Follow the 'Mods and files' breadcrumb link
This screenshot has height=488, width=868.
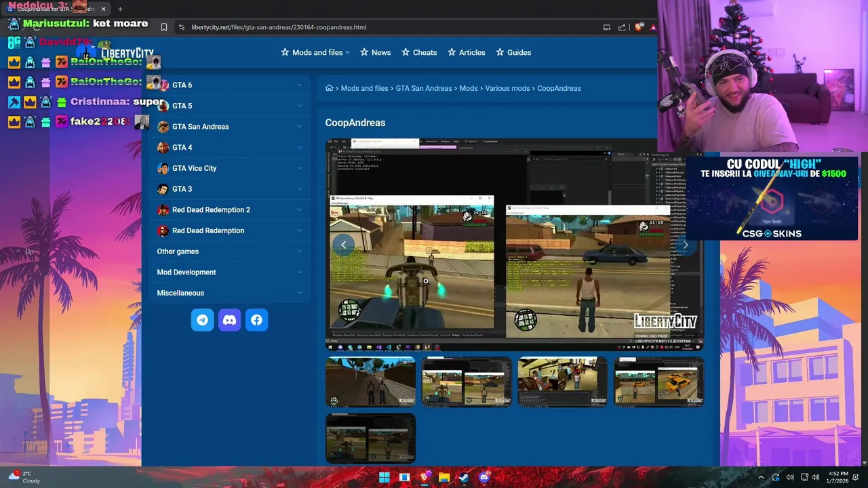(364, 88)
